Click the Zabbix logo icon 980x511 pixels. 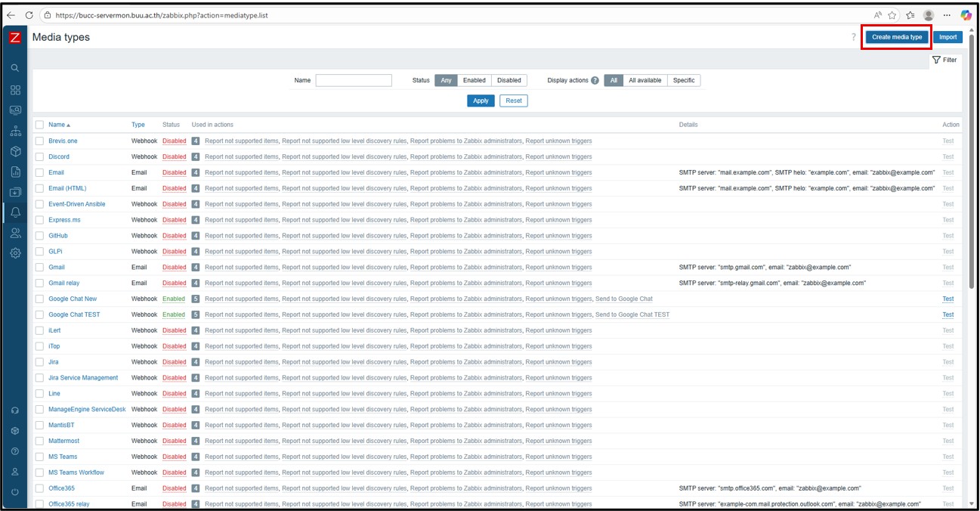click(x=15, y=37)
